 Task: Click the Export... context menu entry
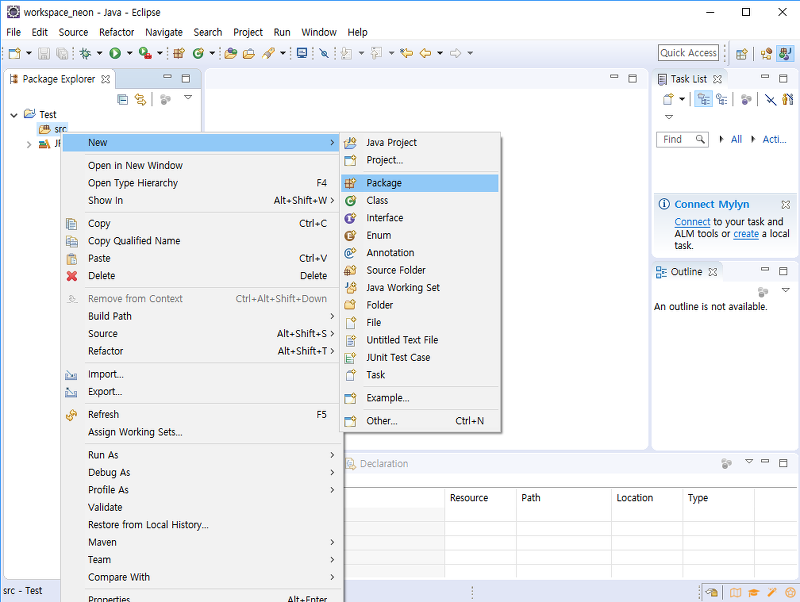[202, 392]
